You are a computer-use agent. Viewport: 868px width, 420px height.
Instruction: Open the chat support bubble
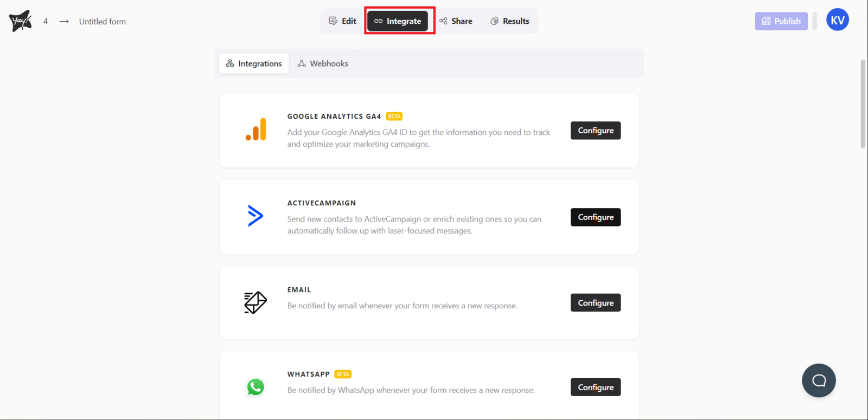coord(819,380)
